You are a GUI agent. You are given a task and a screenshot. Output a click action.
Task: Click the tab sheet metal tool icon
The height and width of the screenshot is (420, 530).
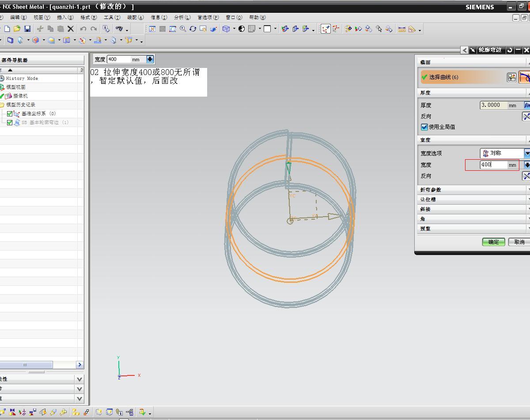(10, 40)
